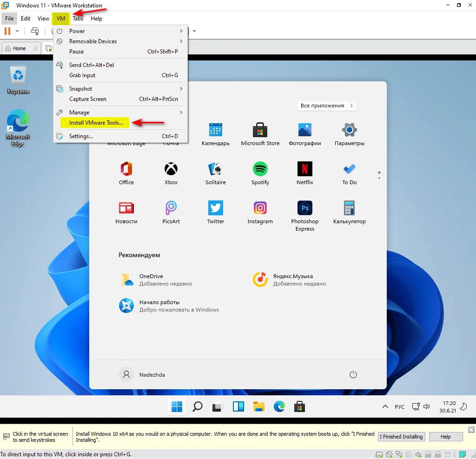
Task: Open taskbar Search
Action: (x=197, y=406)
